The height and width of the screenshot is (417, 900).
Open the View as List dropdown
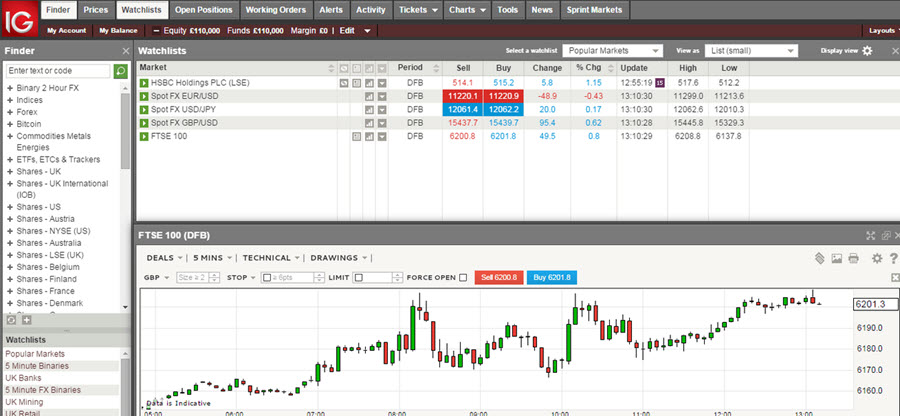[x=751, y=50]
